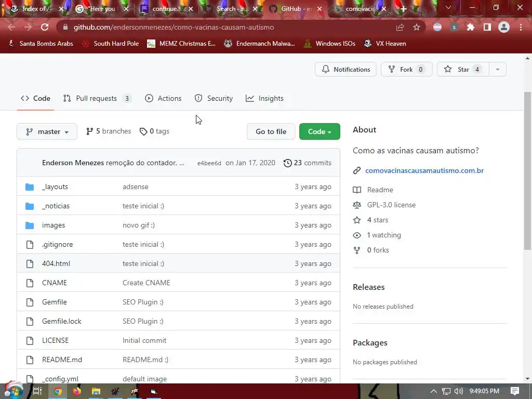Open the Chrome three-dot menu
Image resolution: width=532 pixels, height=399 pixels.
(x=521, y=27)
